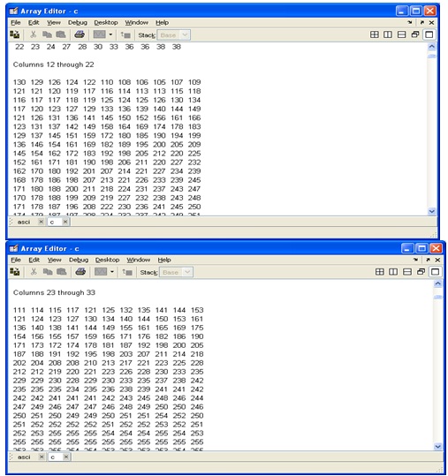Screen dimensions: 448x476
Task: Click the Print icon in top window toolbar
Action: (80, 34)
